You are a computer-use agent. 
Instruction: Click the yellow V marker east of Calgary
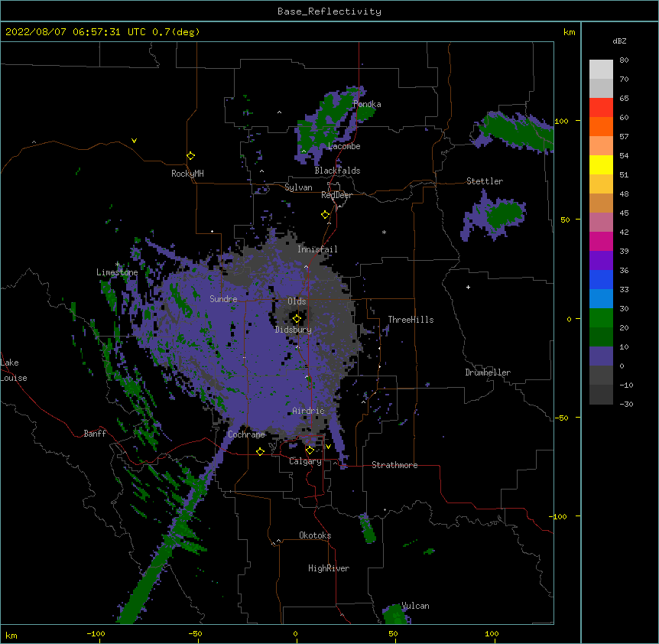click(x=328, y=447)
